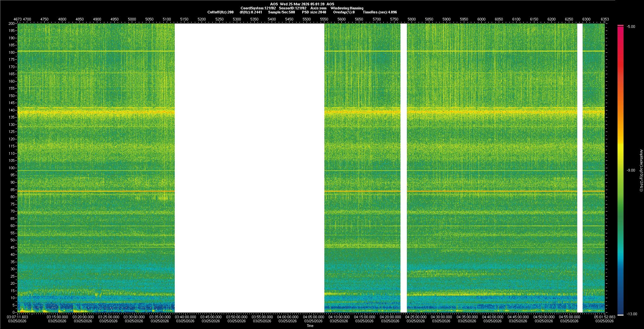Click the 03:07:11.603 start time label
Viewport: 644px width, 329px height.
coord(18,317)
